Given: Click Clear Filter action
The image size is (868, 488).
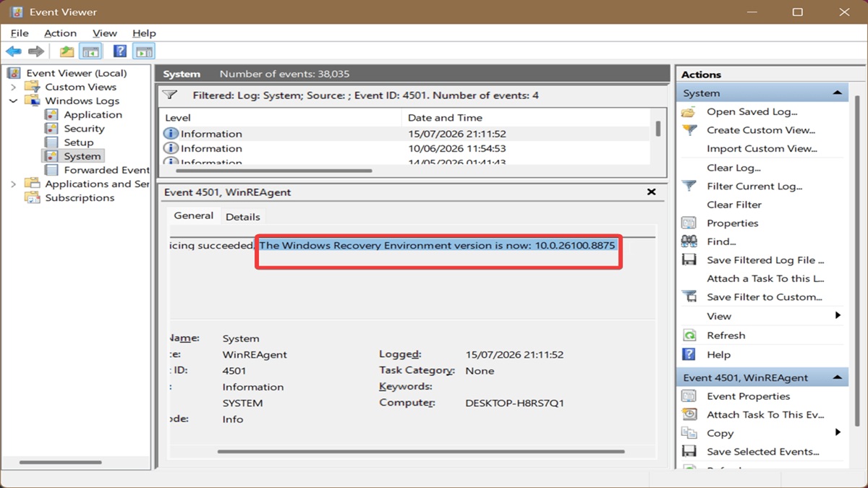Looking at the screenshot, I should coord(734,205).
